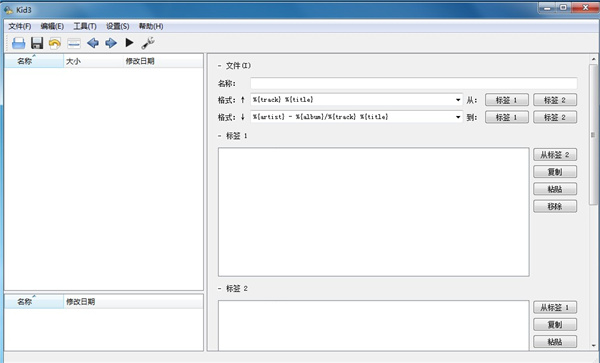Click the format up arrow ↑

[x=243, y=100]
